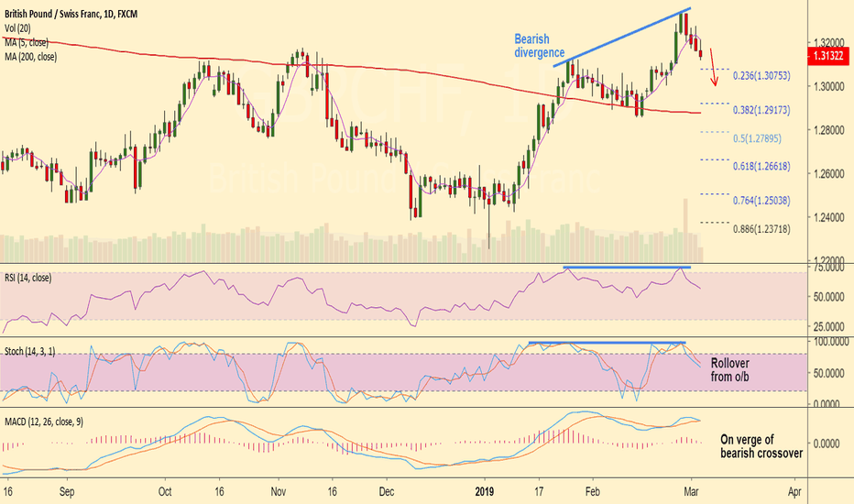Select the 0.886(1.23718) retracement level
Image resolution: width=854 pixels, height=504 pixels.
click(x=761, y=229)
